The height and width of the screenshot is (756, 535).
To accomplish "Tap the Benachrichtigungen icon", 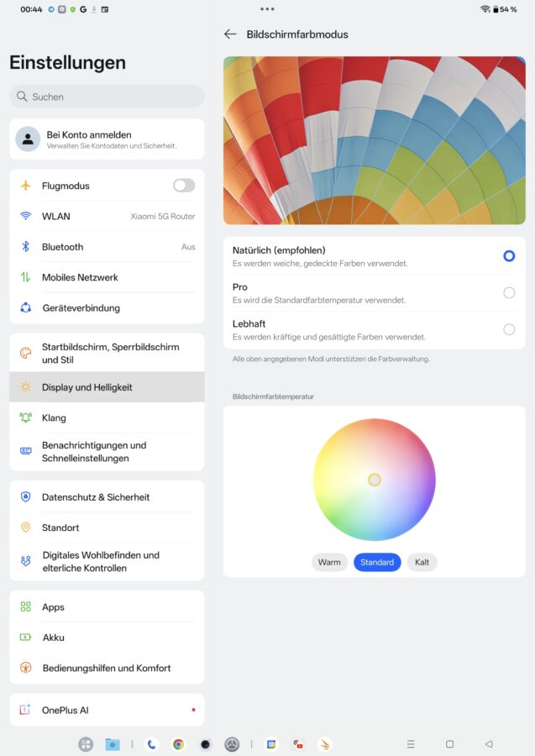I will 25,451.
